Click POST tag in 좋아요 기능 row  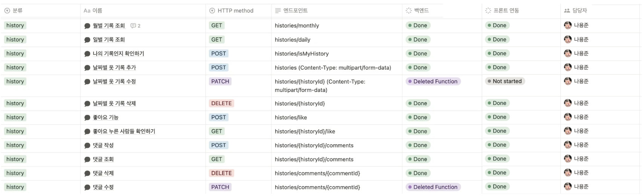tap(219, 117)
